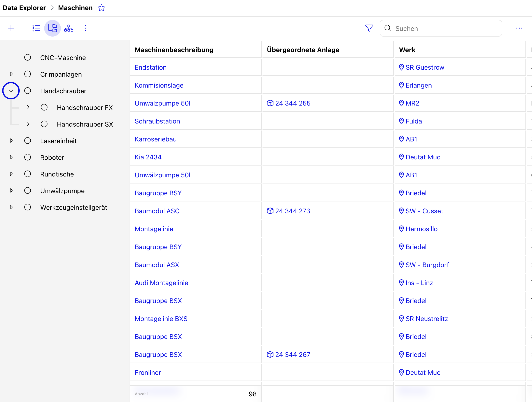Open the Kia 2434 machine link

148,157
